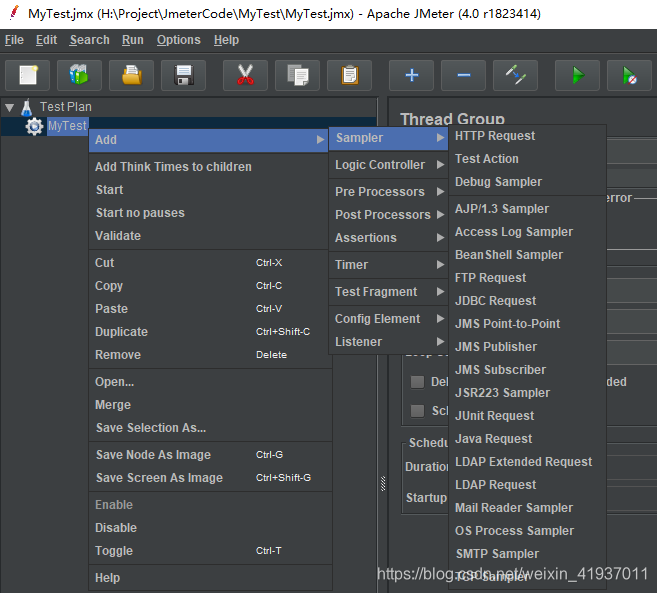657x593 pixels.
Task: Click Validate in context menu
Action: (209, 236)
